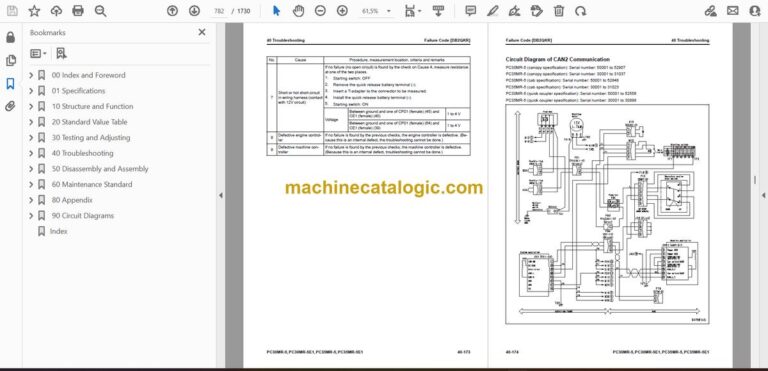Image resolution: width=768 pixels, height=371 pixels.
Task: Expand the right tools pane arrow
Action: coord(764,195)
